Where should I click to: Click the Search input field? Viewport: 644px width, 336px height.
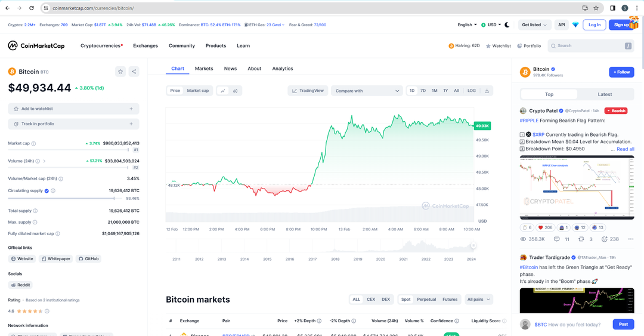pos(590,45)
